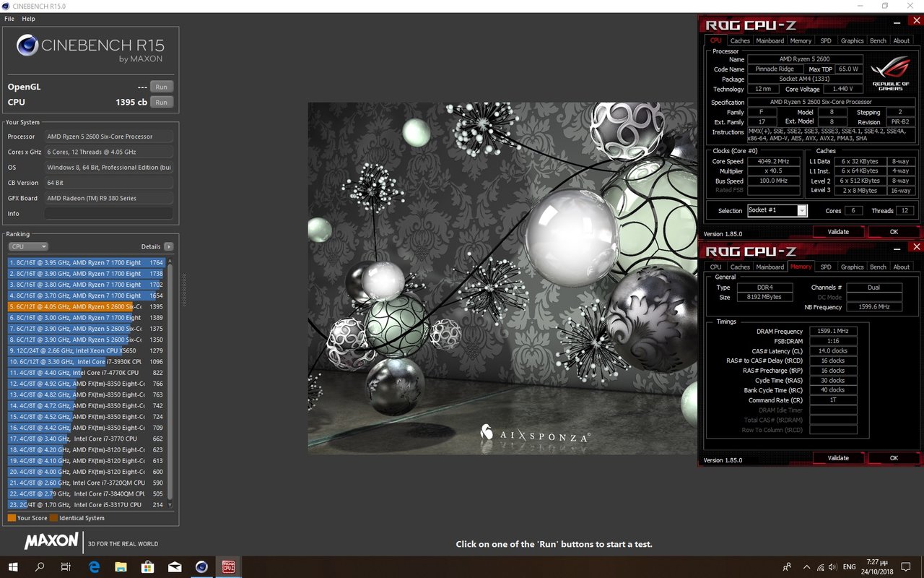Switch to Mainboard tab in lower CPU-Z window
924x578 pixels.
(x=770, y=267)
